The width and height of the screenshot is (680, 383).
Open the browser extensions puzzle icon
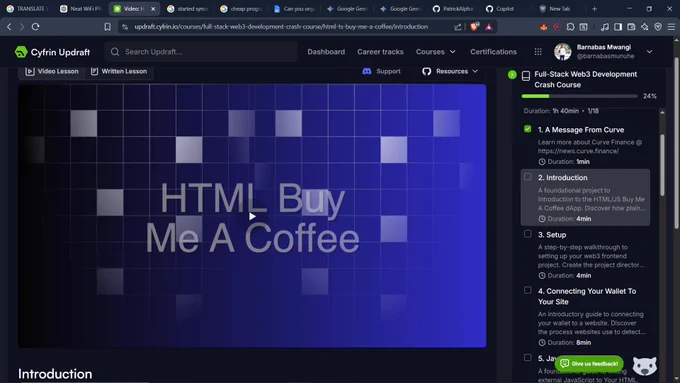pos(570,27)
